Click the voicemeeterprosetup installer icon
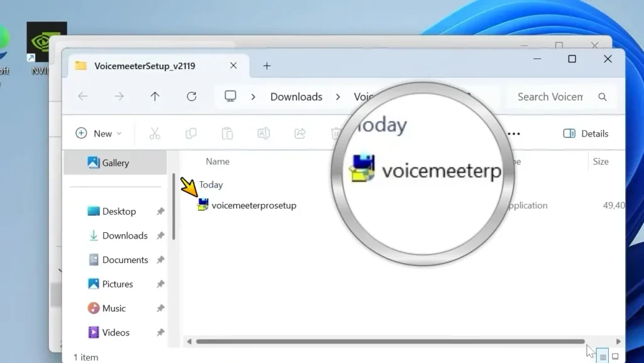 [x=203, y=204]
